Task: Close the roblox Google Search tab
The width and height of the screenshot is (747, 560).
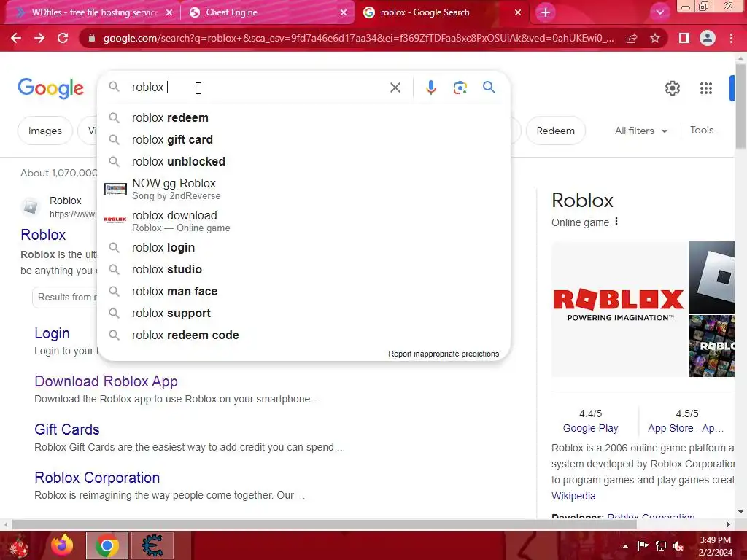Action: (x=518, y=12)
